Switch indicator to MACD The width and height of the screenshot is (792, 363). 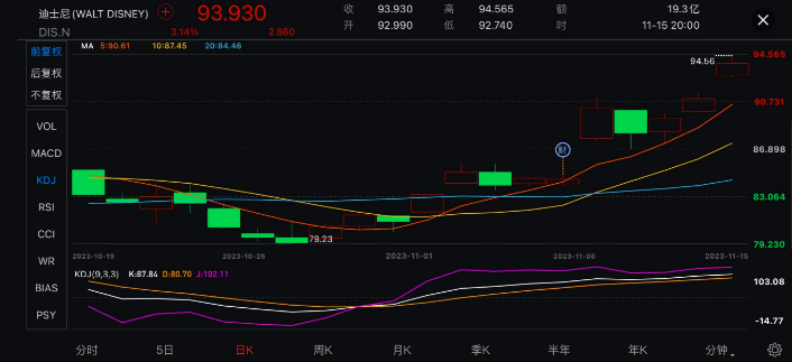[x=46, y=153]
